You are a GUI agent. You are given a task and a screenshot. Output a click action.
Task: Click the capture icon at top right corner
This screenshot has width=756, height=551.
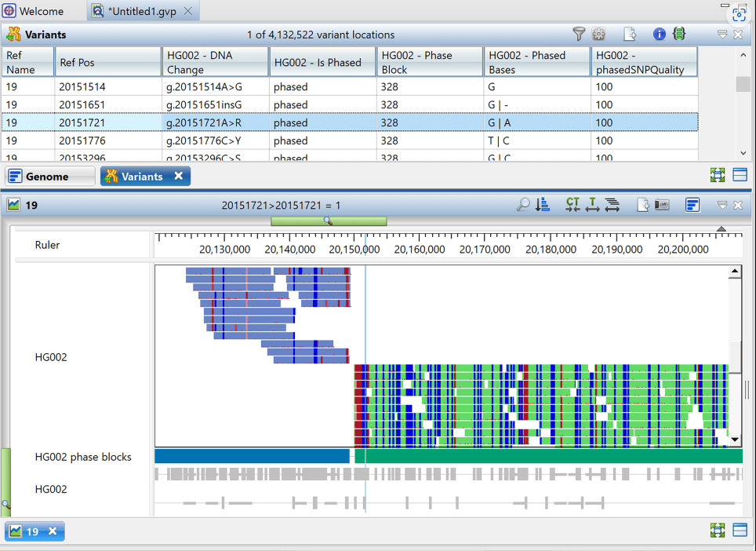pyautogui.click(x=739, y=14)
